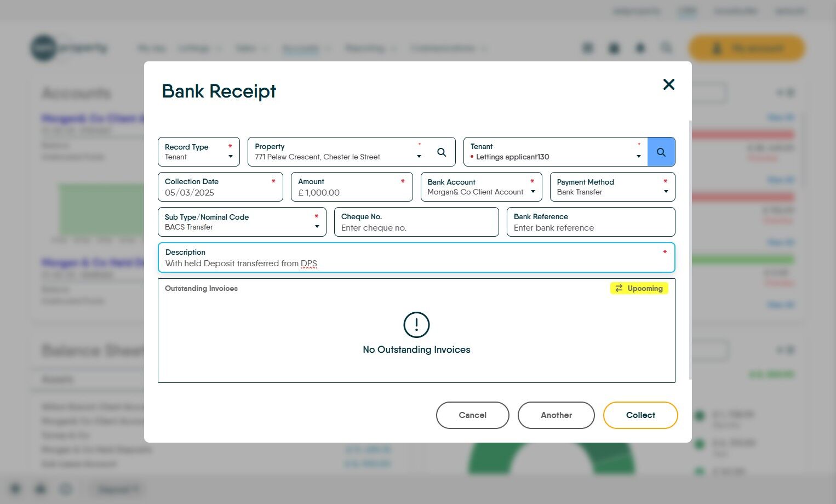Click the "Bank Receipt" dialog heading
The width and height of the screenshot is (836, 504).
click(219, 91)
